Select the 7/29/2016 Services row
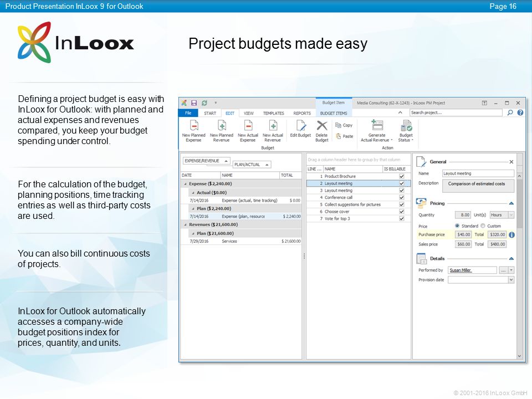Image resolution: width=532 pixels, height=399 pixels. click(241, 242)
